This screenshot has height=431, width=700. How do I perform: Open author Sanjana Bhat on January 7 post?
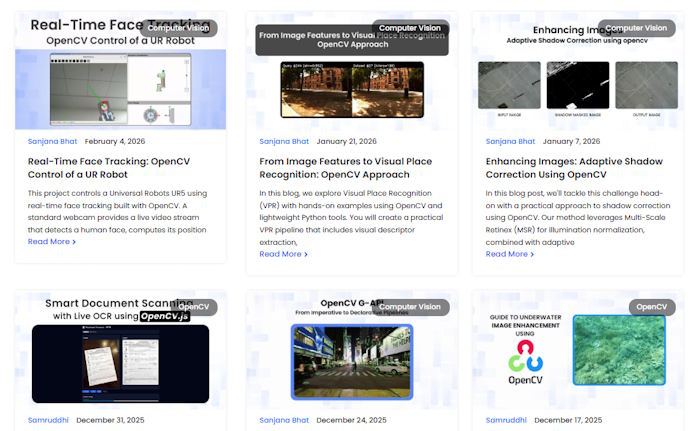(x=510, y=141)
